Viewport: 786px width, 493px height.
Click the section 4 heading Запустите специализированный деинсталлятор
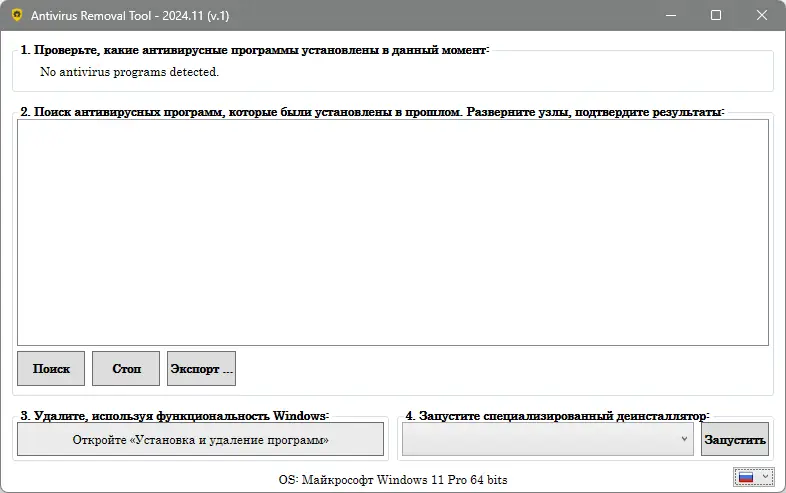point(557,416)
